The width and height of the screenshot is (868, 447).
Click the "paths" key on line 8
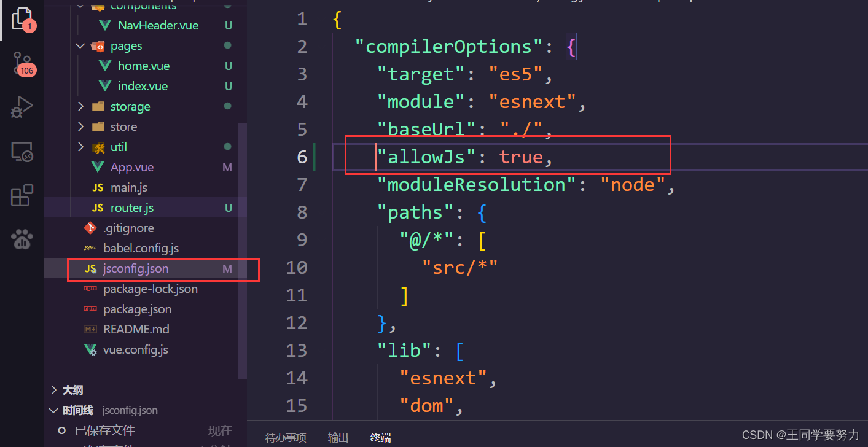(416, 212)
